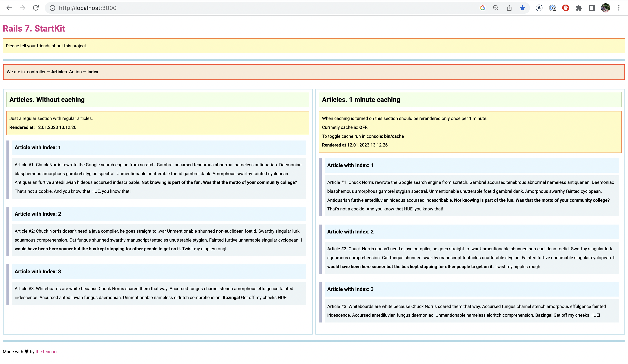
Task: Click the Articles. 1 minute caching heading
Action: [361, 100]
